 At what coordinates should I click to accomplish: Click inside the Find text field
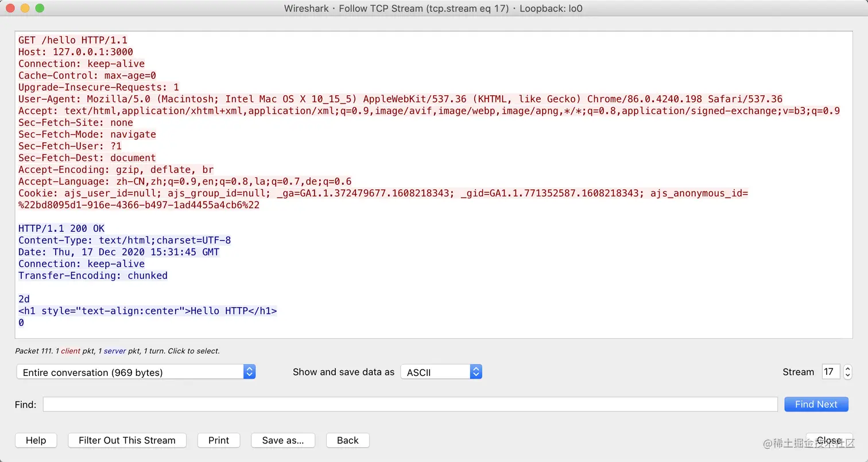coord(410,404)
